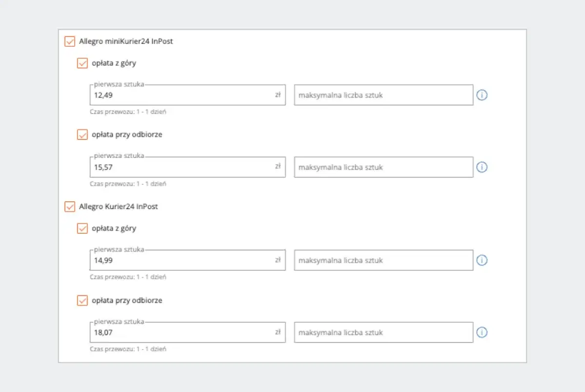Edit the pierwsza sztuka field showing 12,49

(188, 95)
